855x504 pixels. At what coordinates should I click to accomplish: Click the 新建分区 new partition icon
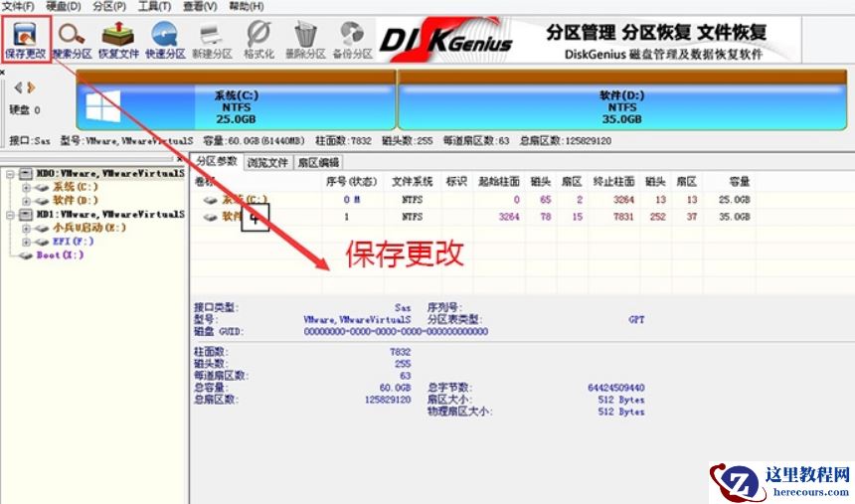212,40
